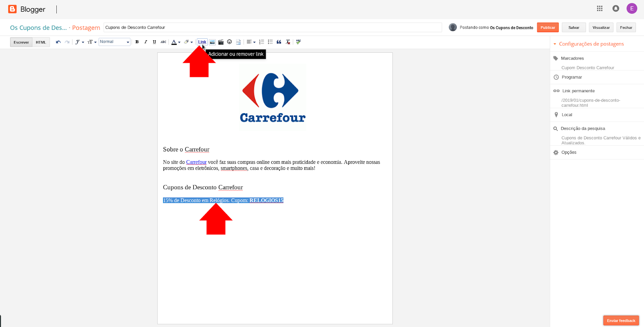Image resolution: width=644 pixels, height=327 pixels.
Task: Undo the last edit
Action: point(58,42)
